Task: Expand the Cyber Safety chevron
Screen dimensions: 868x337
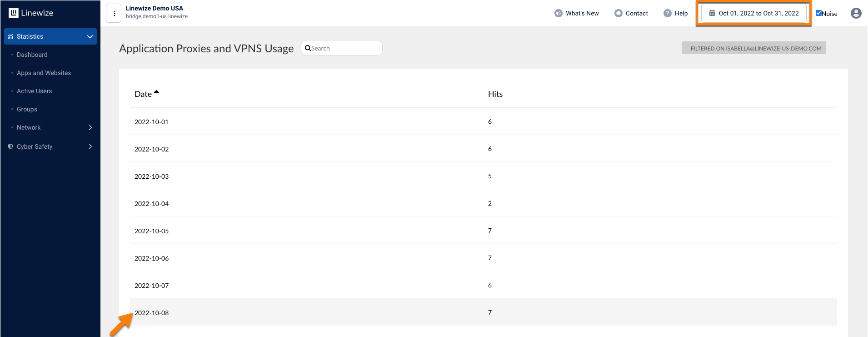Action: (90, 146)
